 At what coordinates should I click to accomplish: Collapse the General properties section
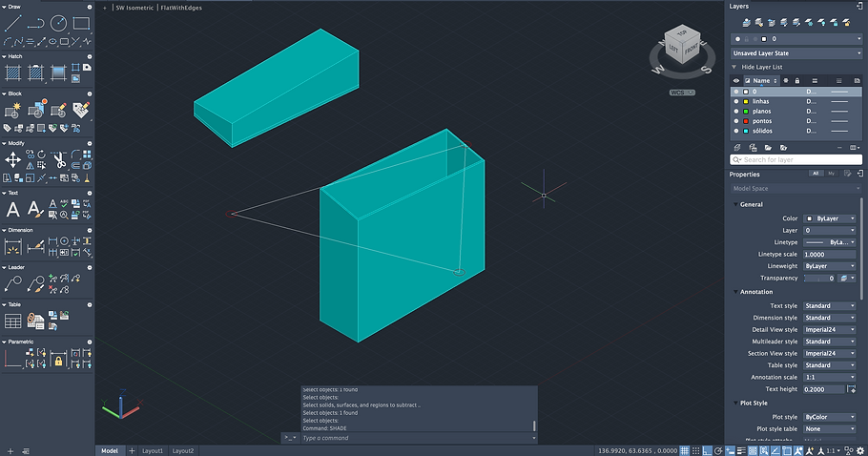click(735, 205)
